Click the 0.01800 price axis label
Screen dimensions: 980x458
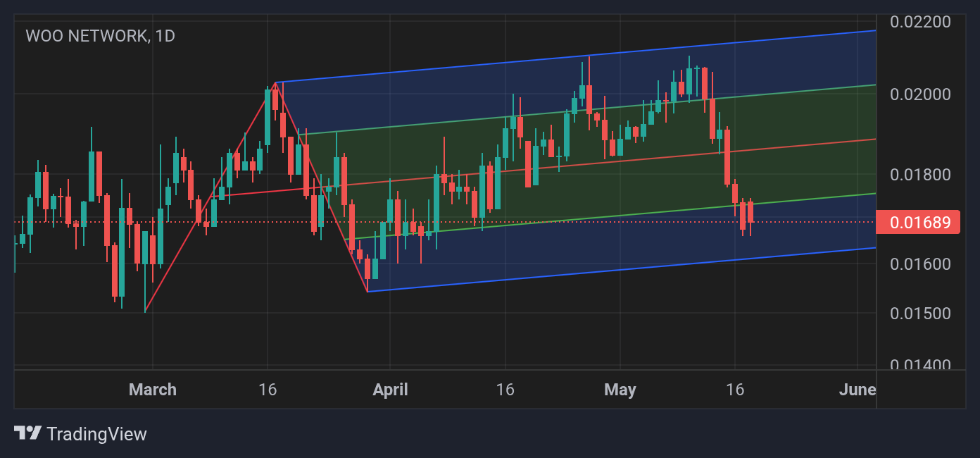920,174
